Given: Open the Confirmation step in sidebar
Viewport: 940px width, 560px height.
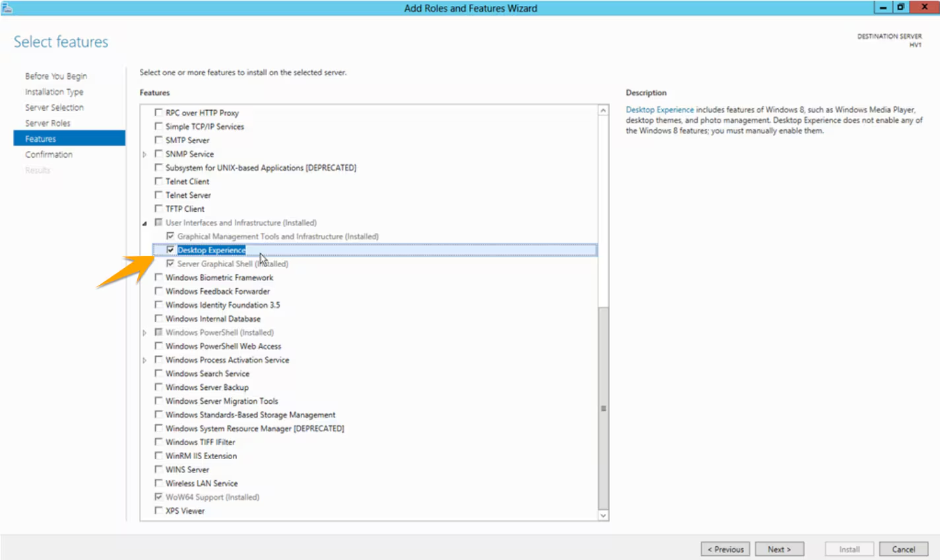Looking at the screenshot, I should [x=49, y=154].
